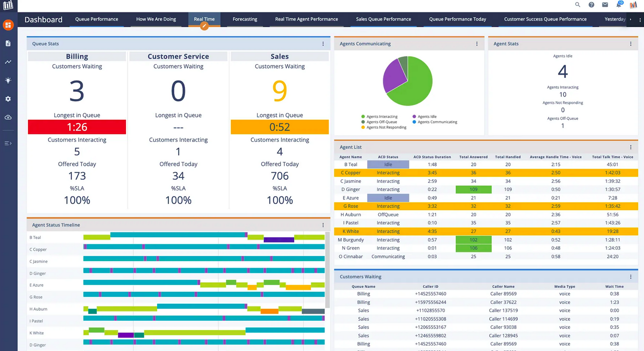Open the mail inbox icon
644x351 pixels.
pyautogui.click(x=605, y=5)
